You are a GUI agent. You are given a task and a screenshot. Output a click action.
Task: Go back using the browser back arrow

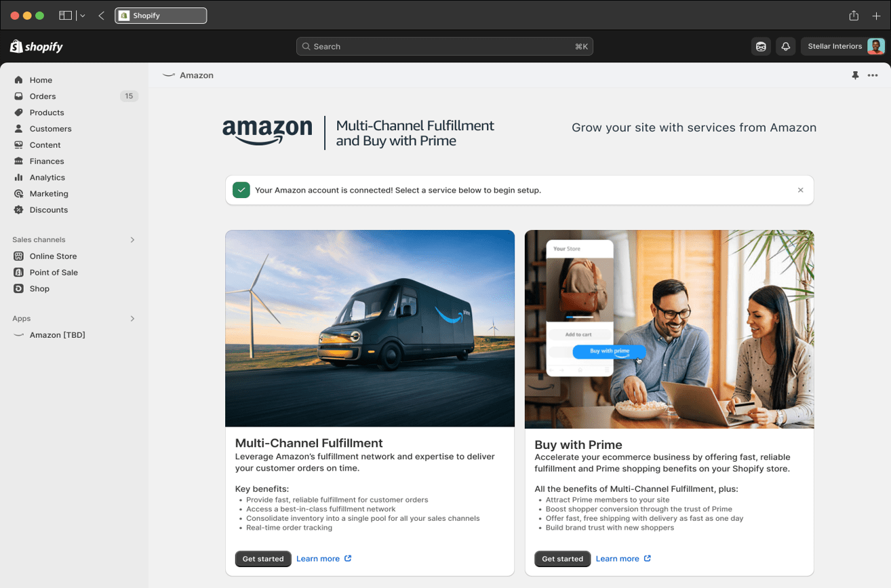(x=102, y=16)
